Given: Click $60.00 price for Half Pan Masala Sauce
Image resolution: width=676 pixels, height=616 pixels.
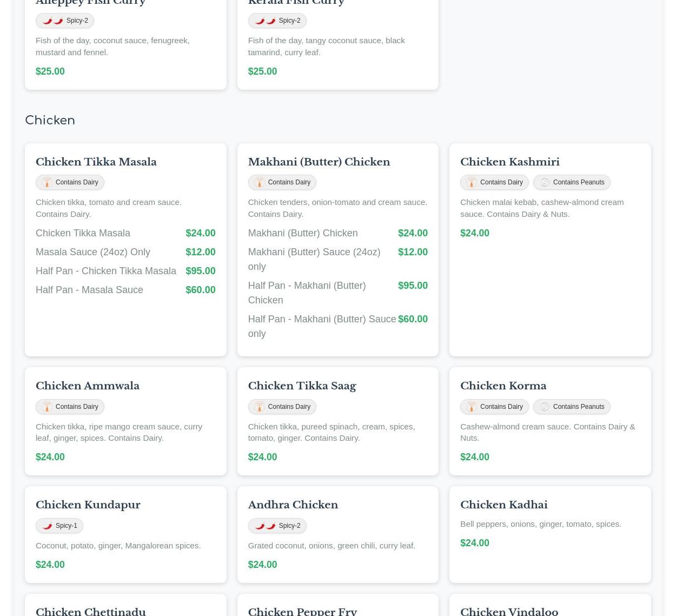Looking at the screenshot, I should click(x=200, y=290).
